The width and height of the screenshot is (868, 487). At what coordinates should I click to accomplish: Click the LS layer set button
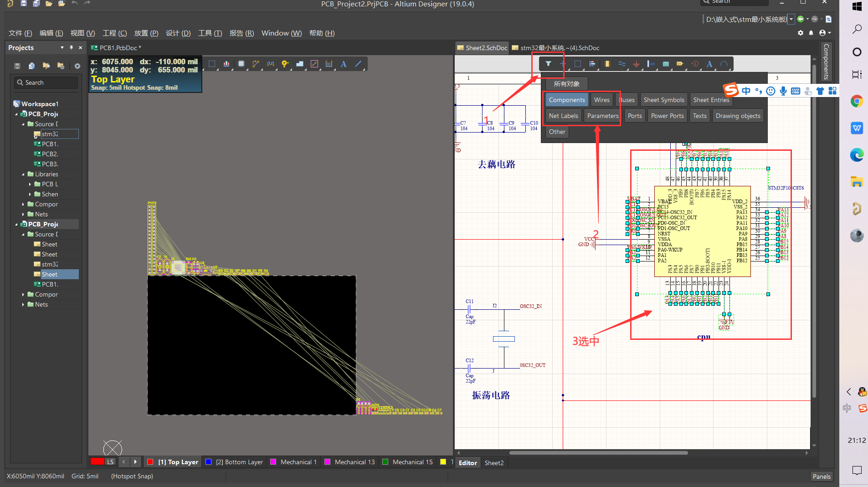coord(110,462)
